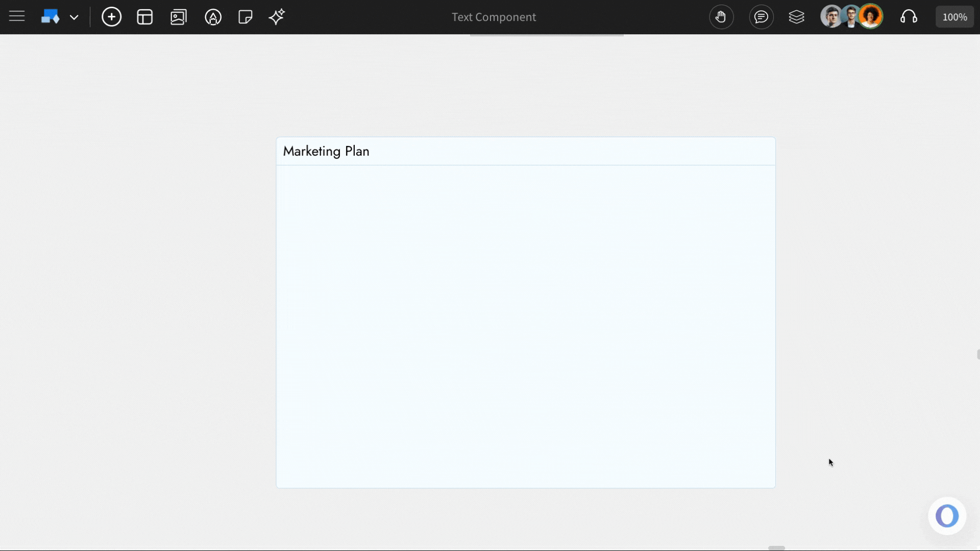
Task: Insert an image onto the board
Action: click(x=179, y=17)
